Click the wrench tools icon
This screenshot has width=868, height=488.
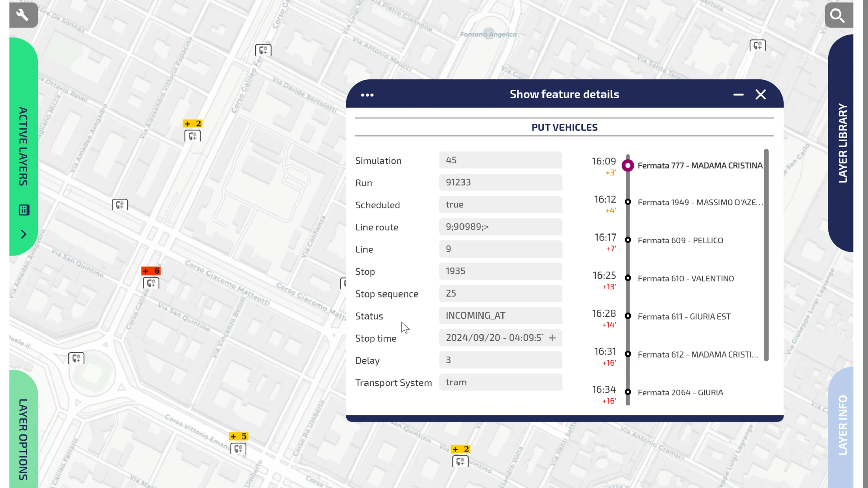[23, 15]
